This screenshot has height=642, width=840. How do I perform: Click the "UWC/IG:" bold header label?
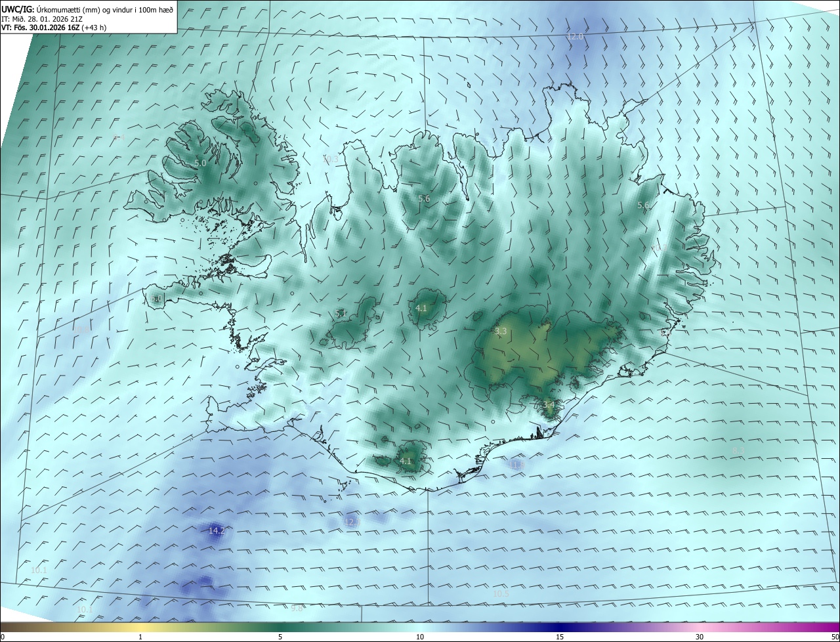pos(18,9)
